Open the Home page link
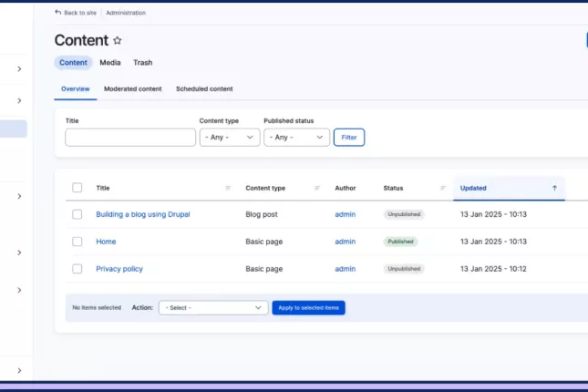 [x=106, y=242]
